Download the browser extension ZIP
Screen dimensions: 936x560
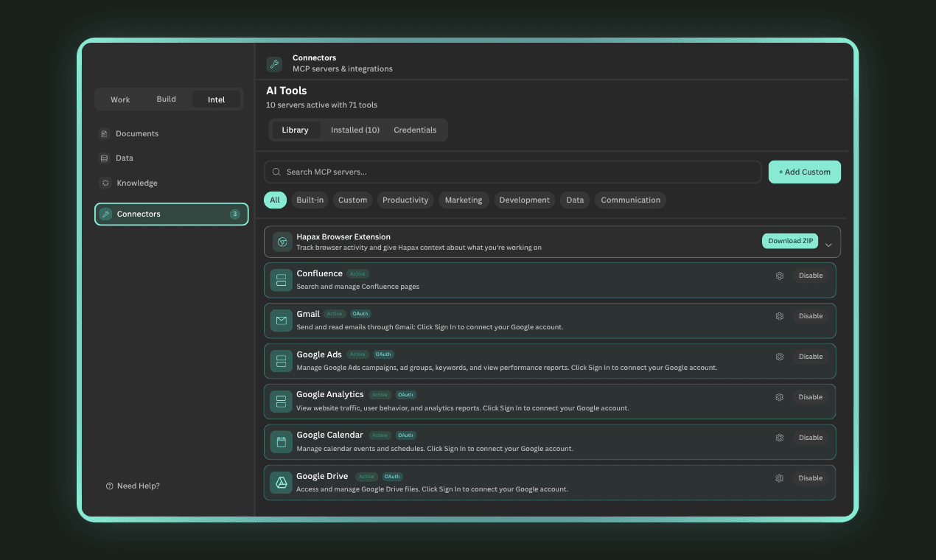click(x=789, y=241)
